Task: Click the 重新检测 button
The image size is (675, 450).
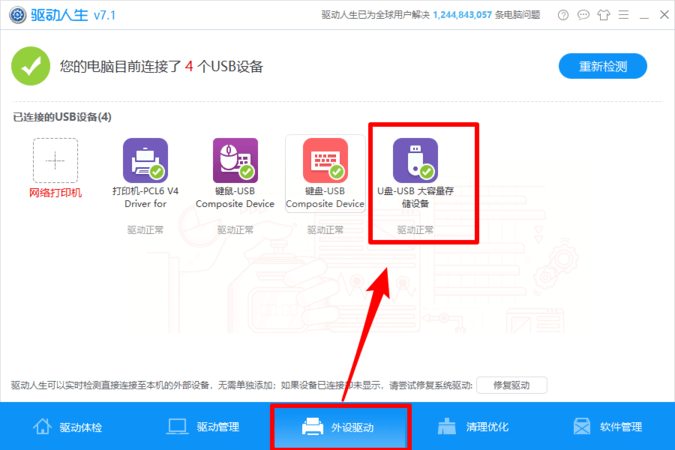Action: tap(603, 66)
